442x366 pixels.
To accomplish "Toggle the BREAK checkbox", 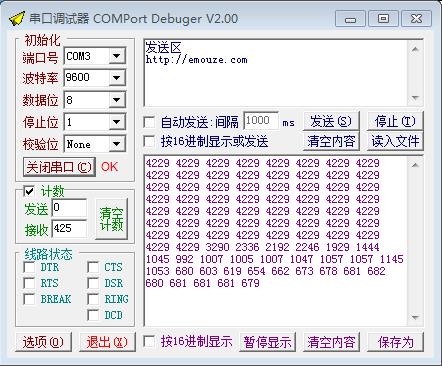I will (x=29, y=299).
